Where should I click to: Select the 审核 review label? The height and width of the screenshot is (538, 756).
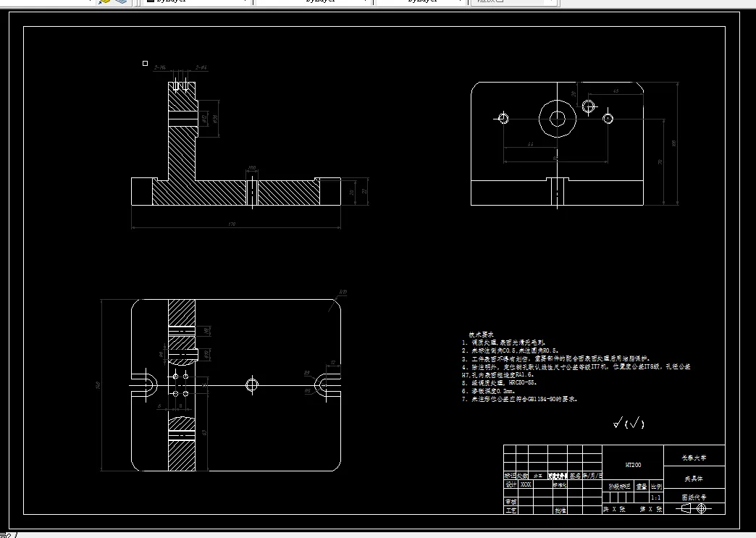click(x=511, y=502)
